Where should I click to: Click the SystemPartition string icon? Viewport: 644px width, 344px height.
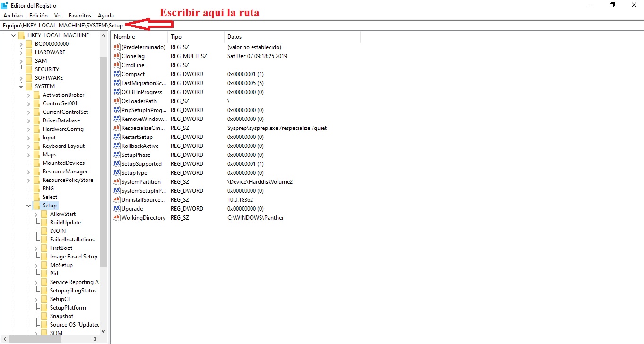click(x=117, y=181)
